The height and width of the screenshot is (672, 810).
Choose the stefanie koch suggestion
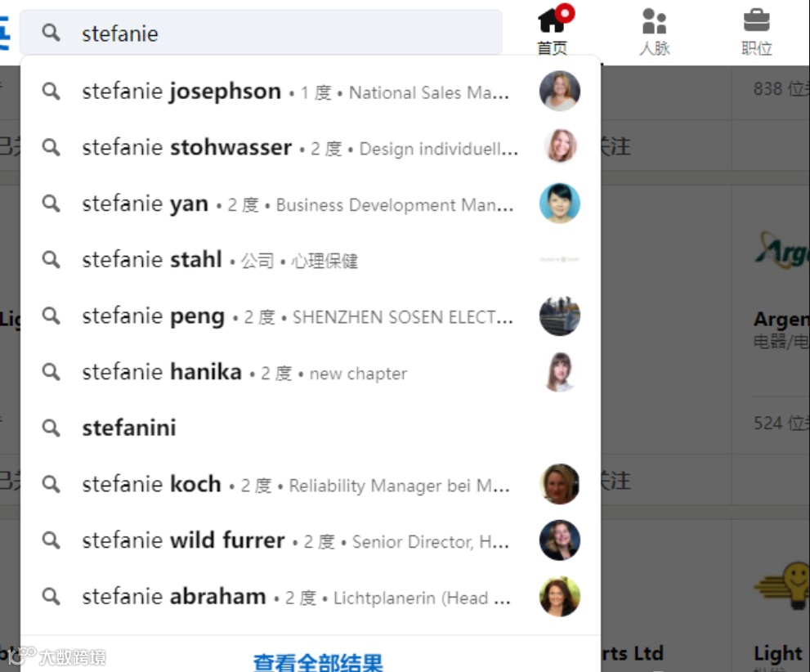(311, 484)
